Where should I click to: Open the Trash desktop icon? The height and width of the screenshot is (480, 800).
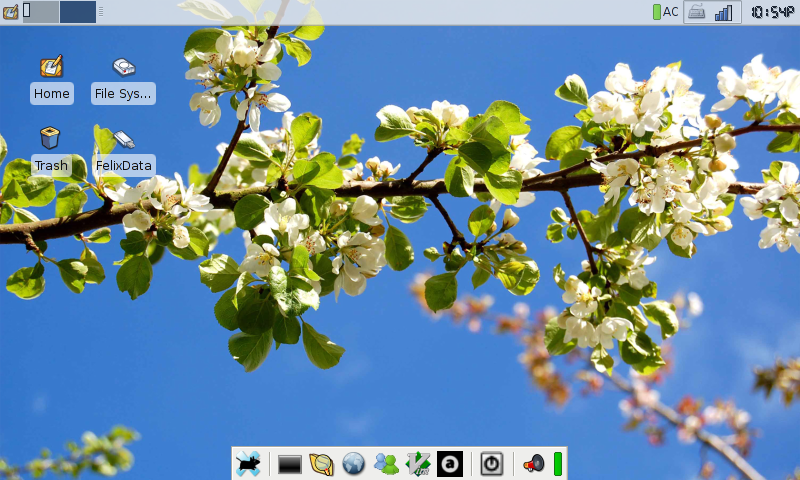click(x=50, y=138)
